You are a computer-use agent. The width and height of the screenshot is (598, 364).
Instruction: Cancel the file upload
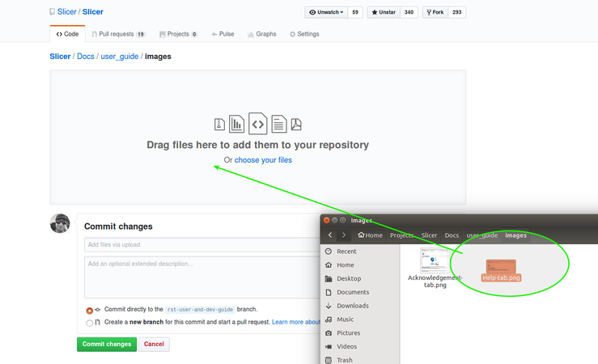[x=154, y=344]
